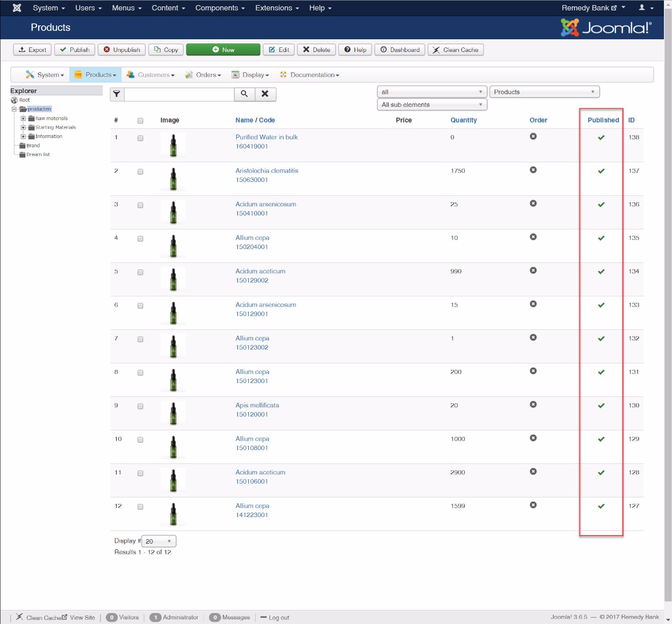Expand the Raw materials tree folder
Image resolution: width=672 pixels, height=624 pixels.
[23, 118]
